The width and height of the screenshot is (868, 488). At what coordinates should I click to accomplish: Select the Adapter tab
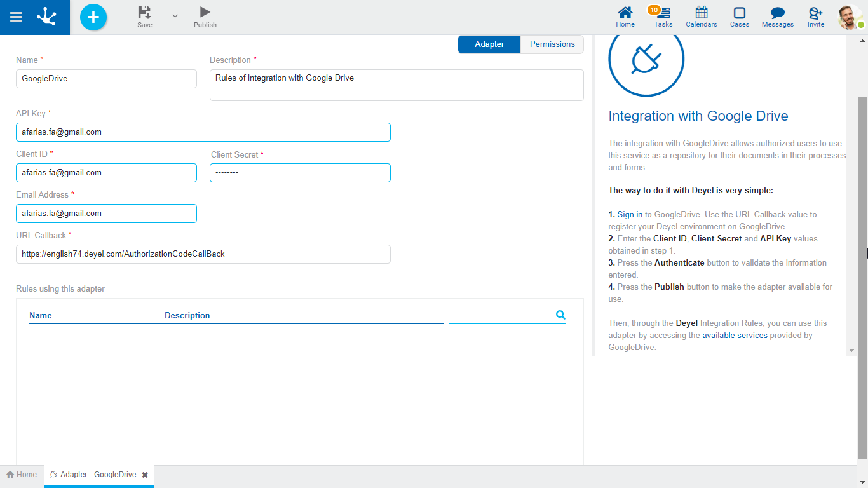point(489,44)
